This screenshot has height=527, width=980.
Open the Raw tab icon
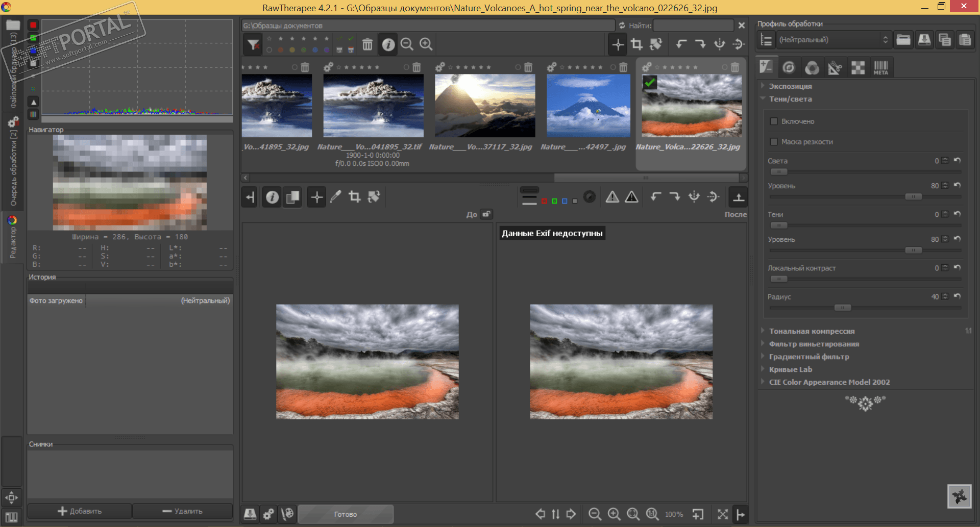click(x=857, y=67)
